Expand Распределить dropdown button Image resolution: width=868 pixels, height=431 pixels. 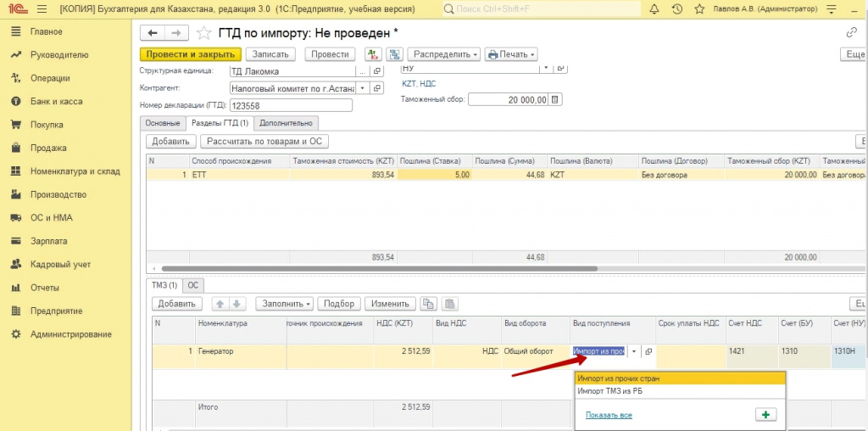pos(444,54)
